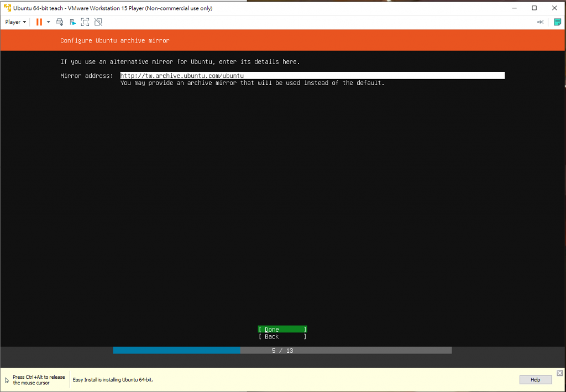Click the Help button

(535, 380)
